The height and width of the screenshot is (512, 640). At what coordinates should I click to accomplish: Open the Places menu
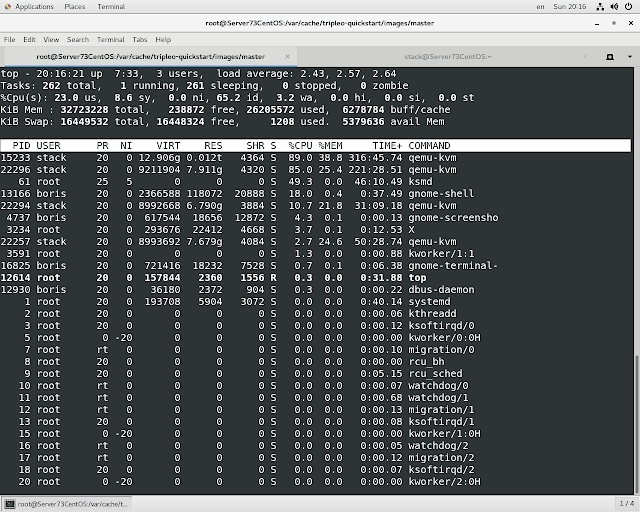(x=75, y=7)
